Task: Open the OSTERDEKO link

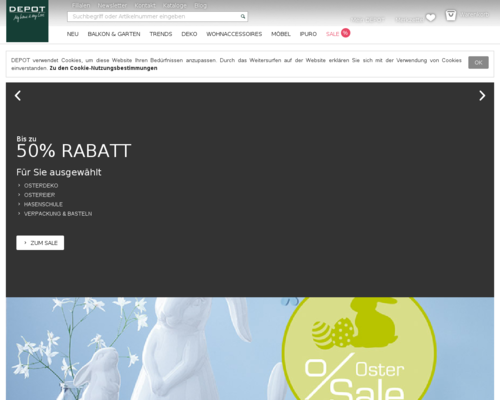Action: pos(41,186)
